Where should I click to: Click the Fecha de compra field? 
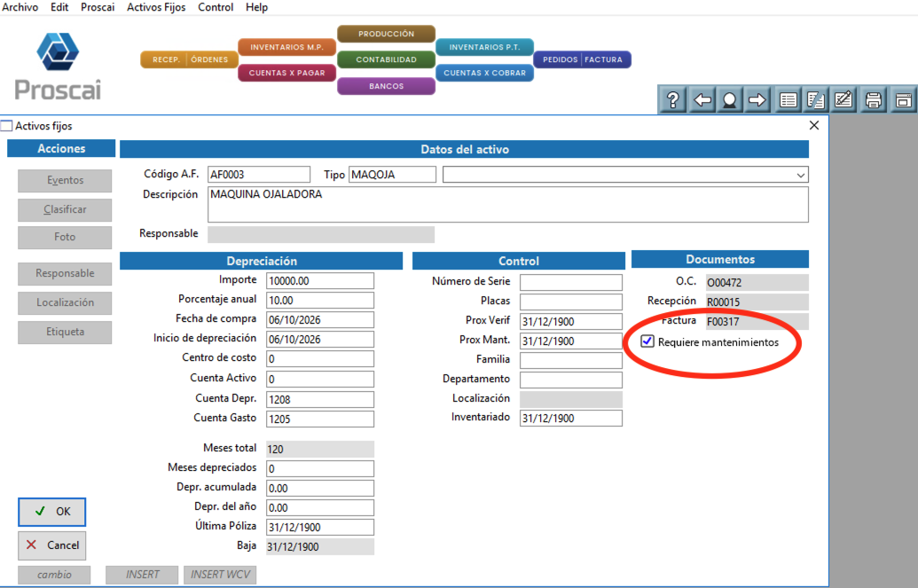pos(319,320)
